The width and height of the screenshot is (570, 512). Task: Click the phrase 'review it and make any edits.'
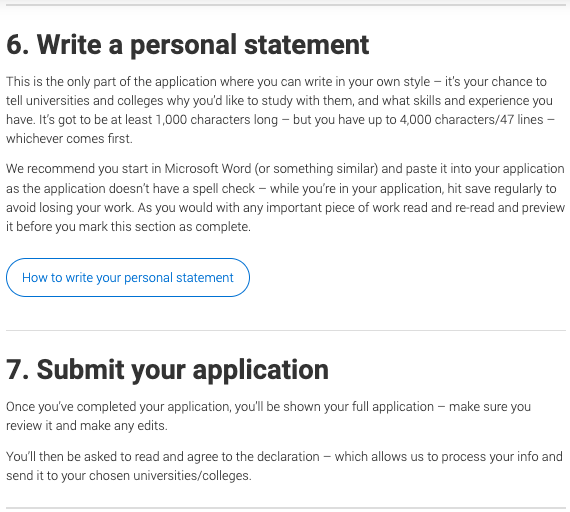click(87, 425)
